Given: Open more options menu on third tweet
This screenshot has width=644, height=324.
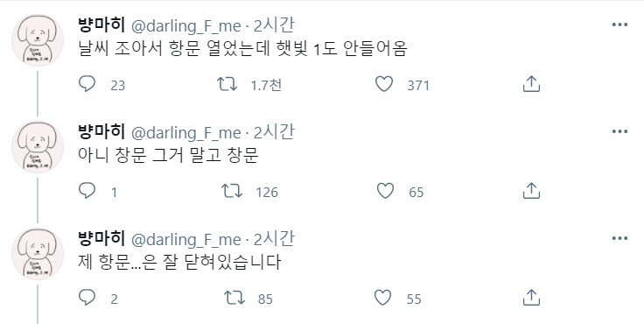Looking at the screenshot, I should [x=619, y=238].
